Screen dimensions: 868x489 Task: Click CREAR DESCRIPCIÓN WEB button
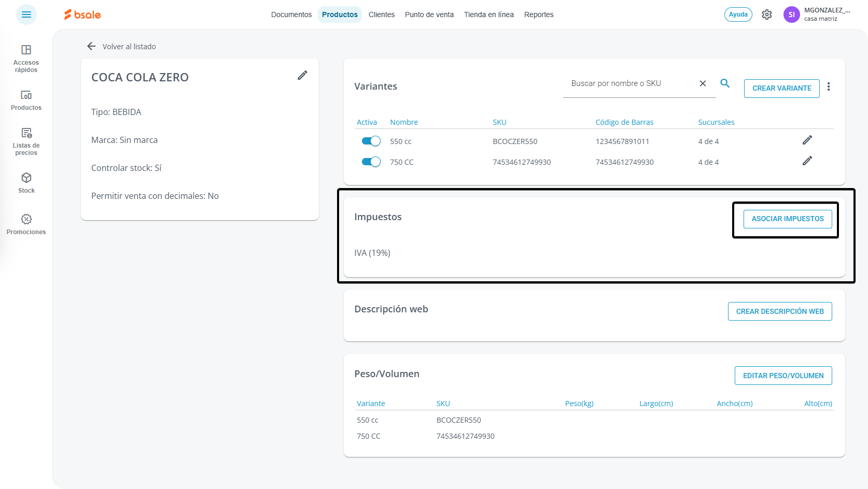[780, 311]
